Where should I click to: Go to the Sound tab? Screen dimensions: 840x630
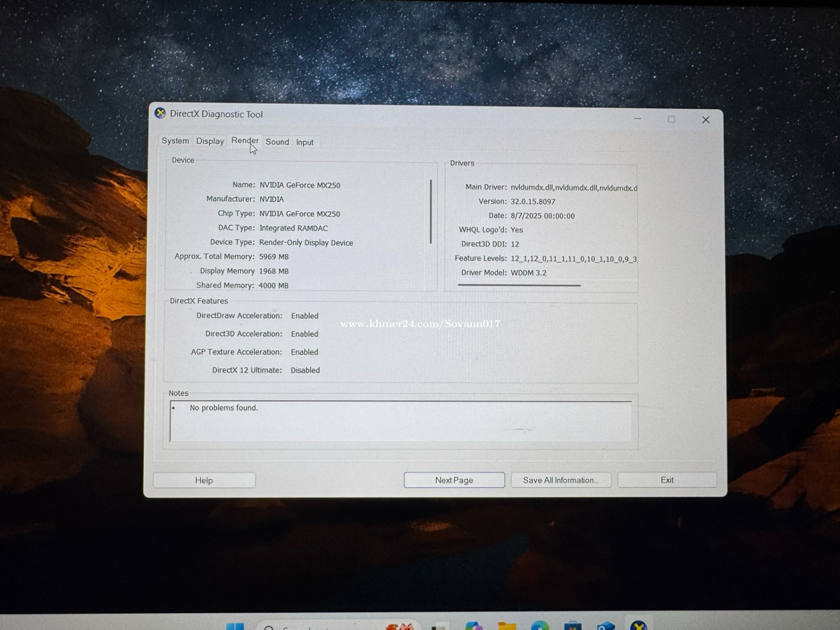(277, 142)
